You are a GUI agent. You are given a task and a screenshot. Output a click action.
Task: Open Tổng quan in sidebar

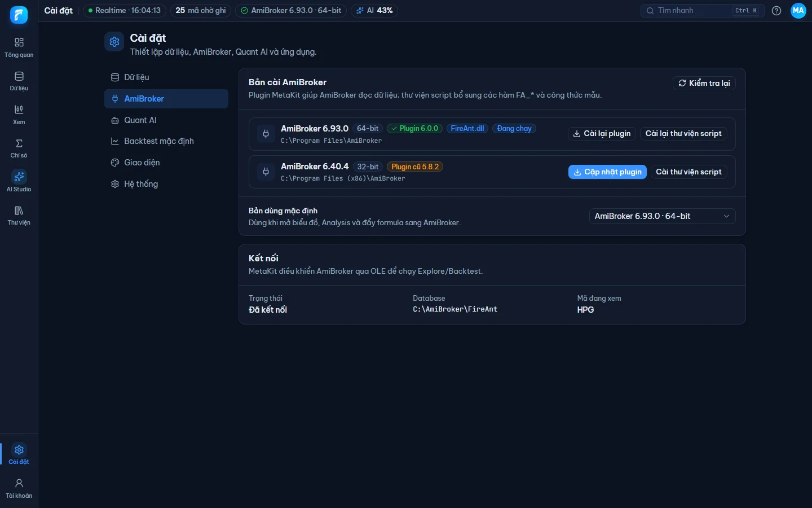(x=19, y=47)
